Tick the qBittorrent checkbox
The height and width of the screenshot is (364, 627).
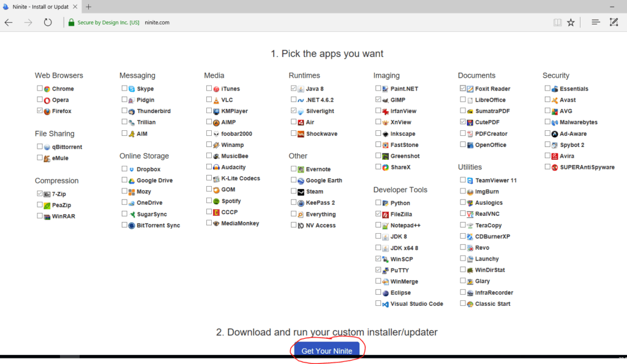coord(40,147)
